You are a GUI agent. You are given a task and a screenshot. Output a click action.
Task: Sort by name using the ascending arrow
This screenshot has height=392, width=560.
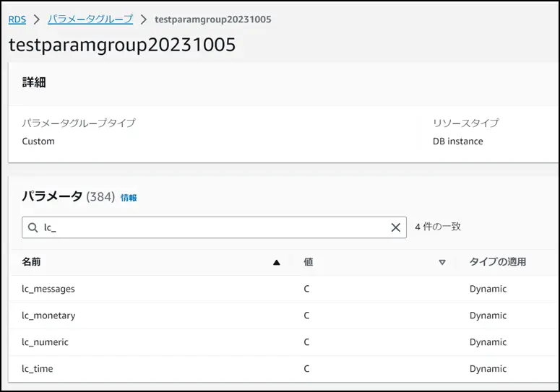pos(277,263)
